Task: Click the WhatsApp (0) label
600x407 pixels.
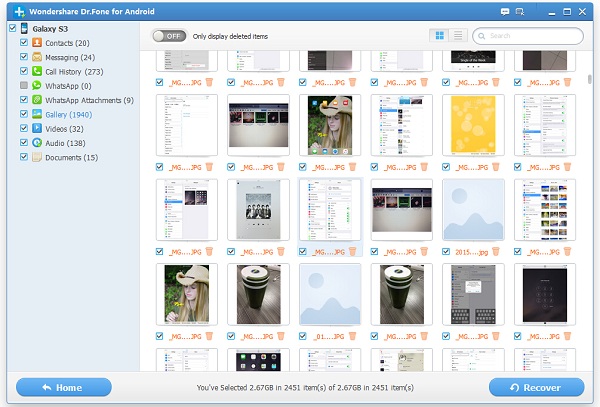Action: click(x=68, y=86)
